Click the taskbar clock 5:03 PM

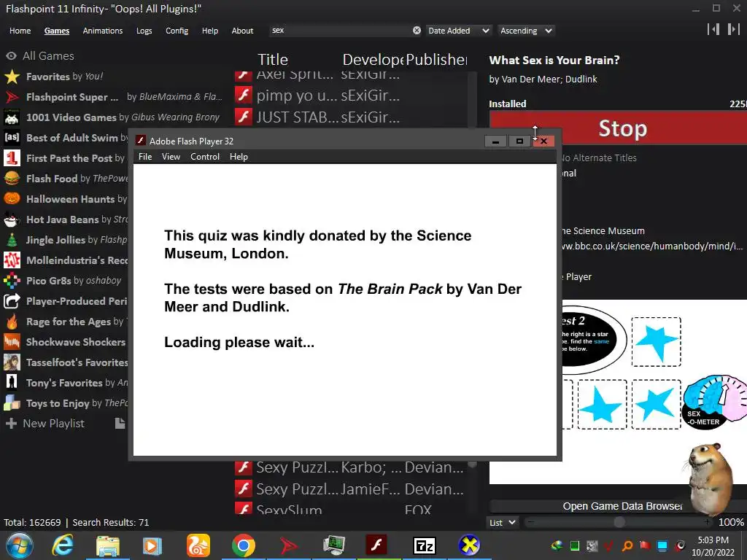713,540
